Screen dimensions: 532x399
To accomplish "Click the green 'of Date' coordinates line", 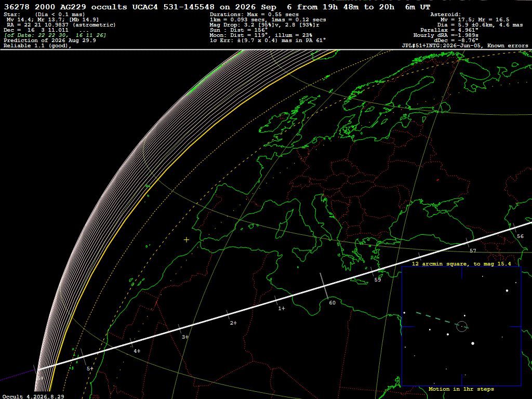I will (55, 35).
